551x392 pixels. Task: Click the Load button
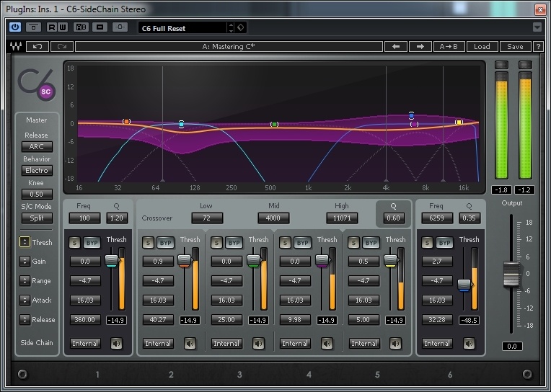(x=482, y=46)
